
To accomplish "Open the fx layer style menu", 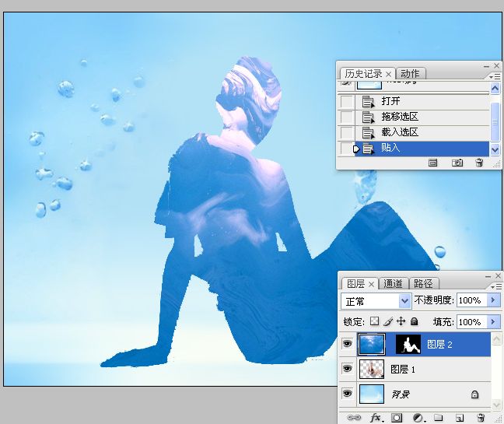I will [x=376, y=418].
